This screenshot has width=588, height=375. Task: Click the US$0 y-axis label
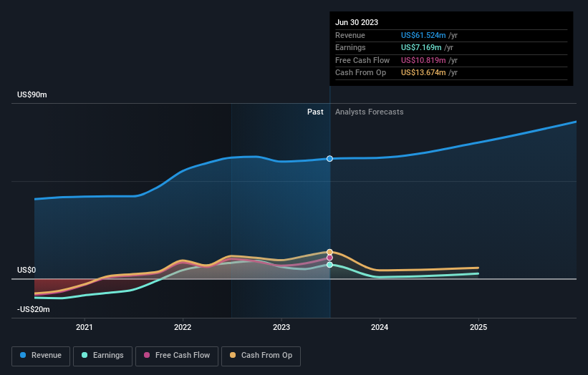tap(26, 270)
